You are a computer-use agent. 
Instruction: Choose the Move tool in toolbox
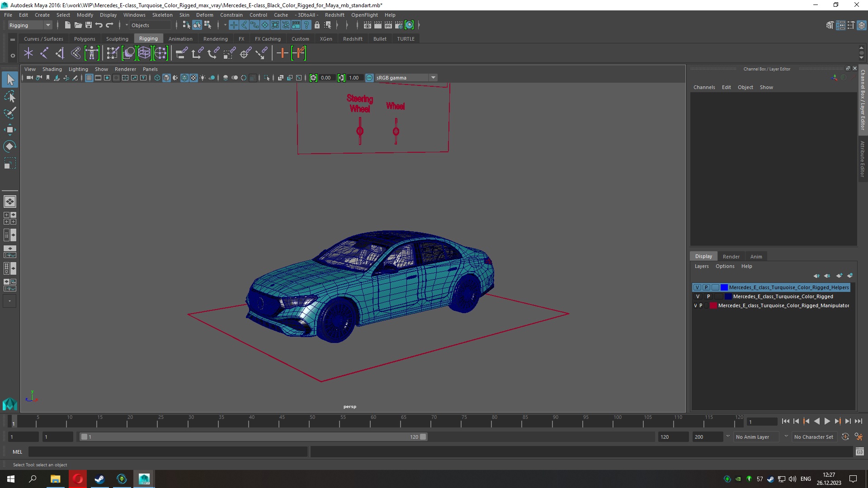tap(10, 130)
